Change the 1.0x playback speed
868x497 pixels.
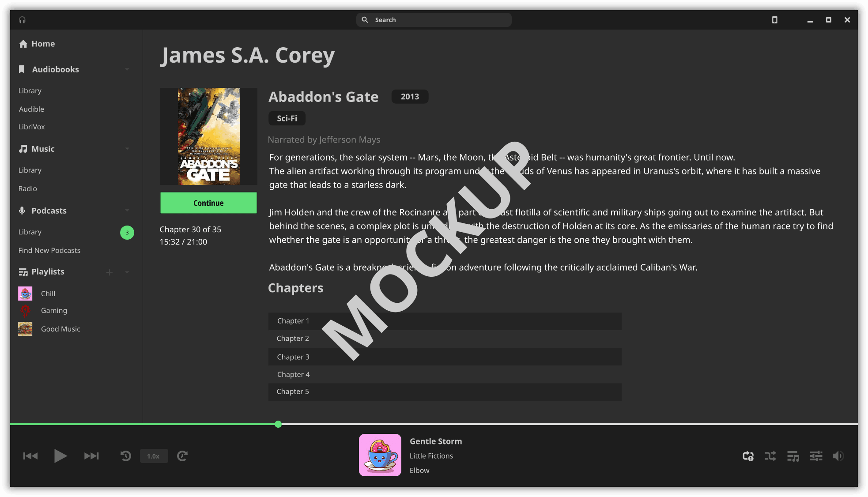point(154,456)
